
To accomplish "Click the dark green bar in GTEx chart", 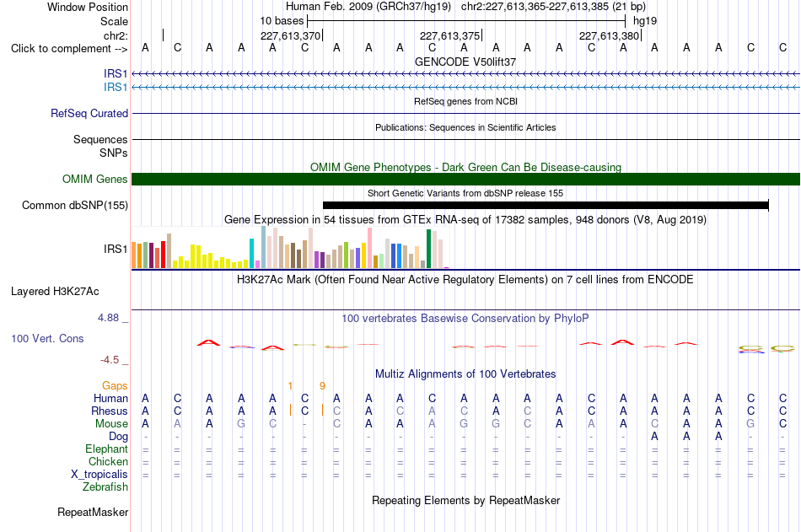I will point(428,249).
